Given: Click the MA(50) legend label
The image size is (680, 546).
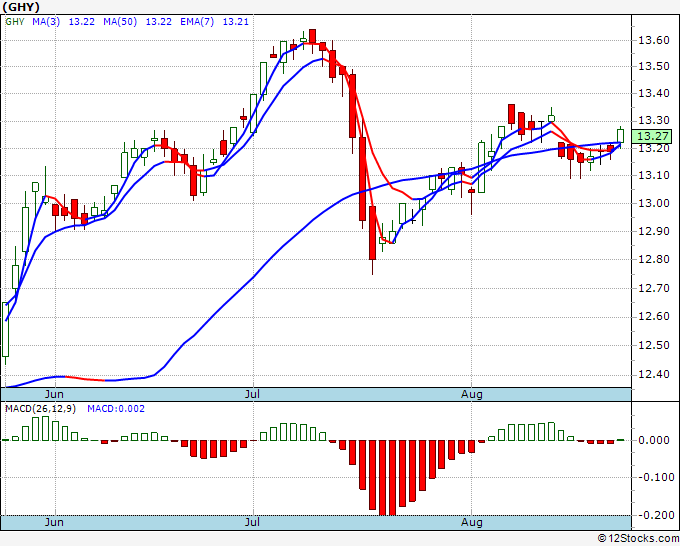Looking at the screenshot, I should click(x=120, y=21).
